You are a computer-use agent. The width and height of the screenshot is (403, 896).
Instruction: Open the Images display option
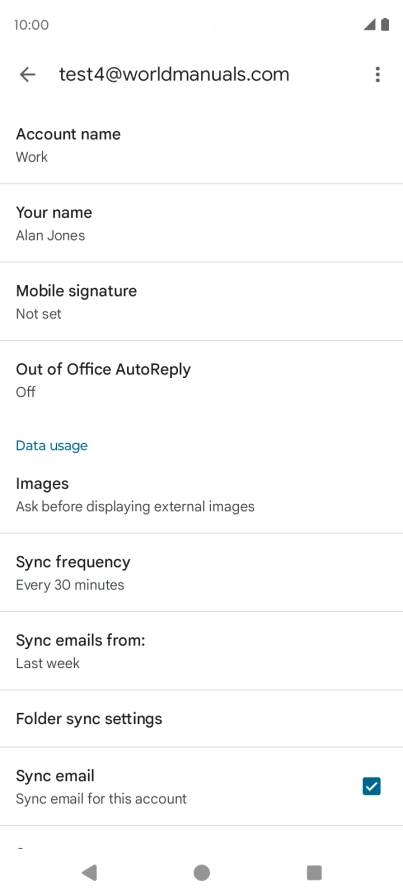click(x=201, y=494)
